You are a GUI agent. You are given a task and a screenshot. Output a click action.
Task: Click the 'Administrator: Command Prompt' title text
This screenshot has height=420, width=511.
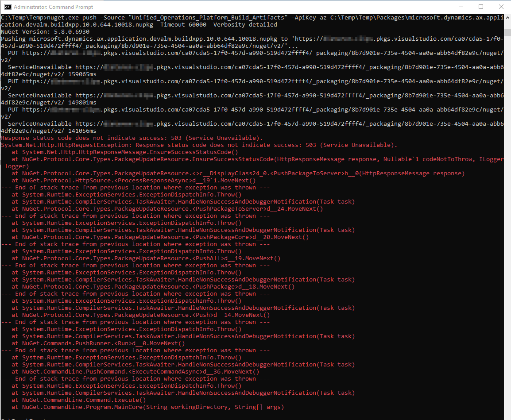[54, 7]
